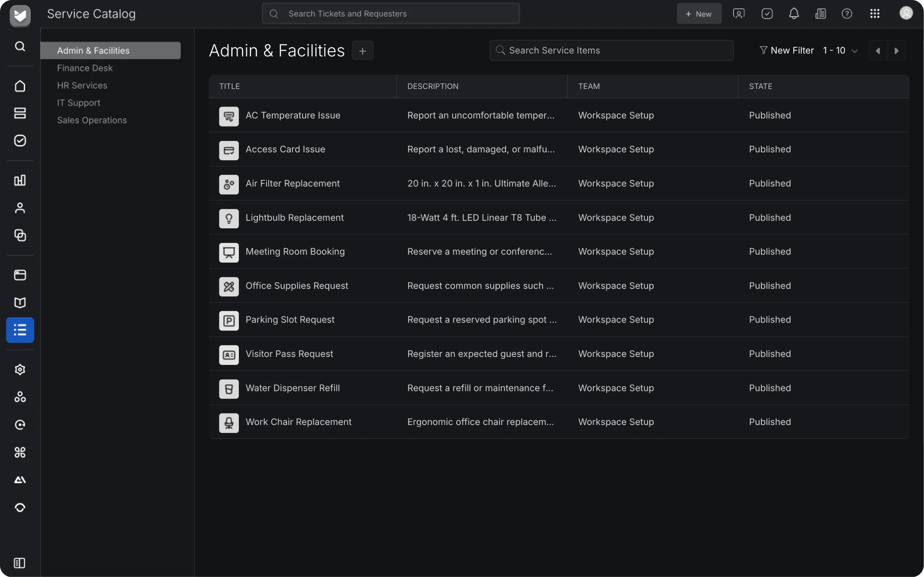Add item with plus beside Admin & Facilities
This screenshot has width=924, height=577.
362,51
